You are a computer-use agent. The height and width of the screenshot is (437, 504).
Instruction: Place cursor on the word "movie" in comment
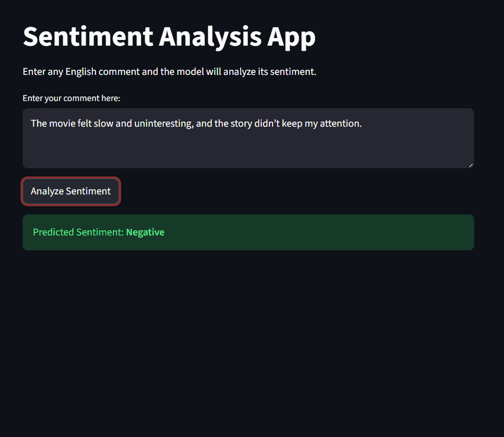tap(62, 124)
